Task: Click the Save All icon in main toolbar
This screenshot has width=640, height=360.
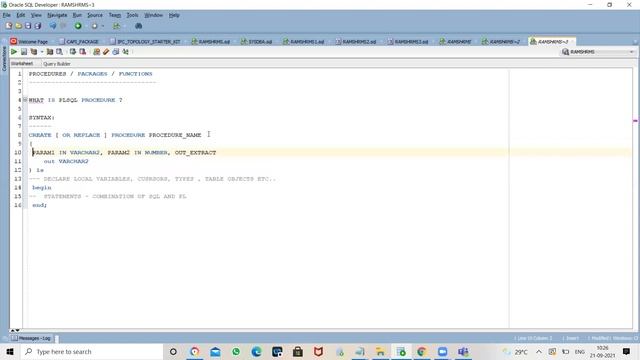Action: click(x=38, y=26)
